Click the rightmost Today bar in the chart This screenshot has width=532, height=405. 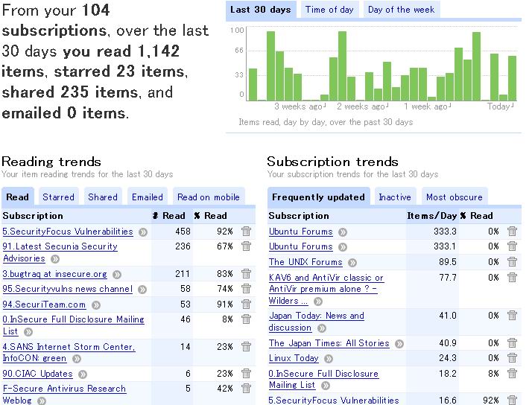click(x=512, y=78)
